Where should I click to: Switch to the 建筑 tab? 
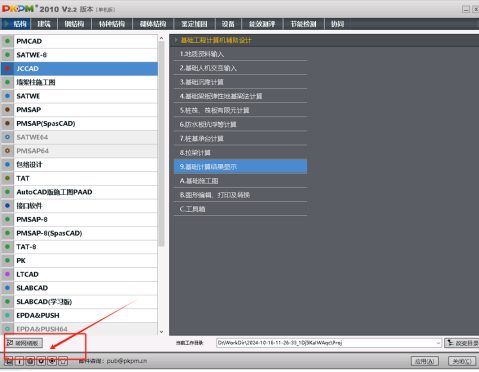[x=44, y=24]
